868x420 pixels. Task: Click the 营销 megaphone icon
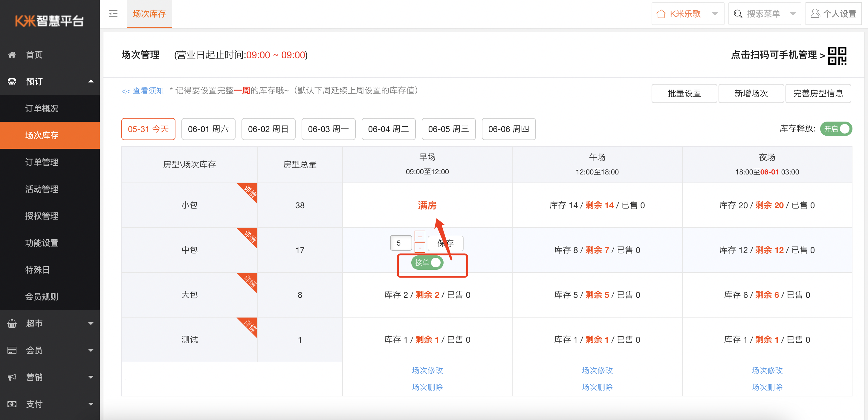coord(12,377)
